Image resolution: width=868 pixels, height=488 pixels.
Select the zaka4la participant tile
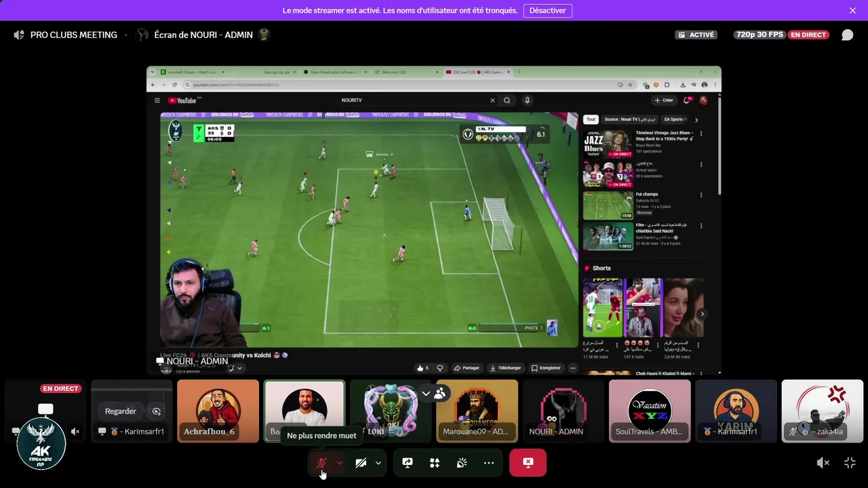point(823,411)
